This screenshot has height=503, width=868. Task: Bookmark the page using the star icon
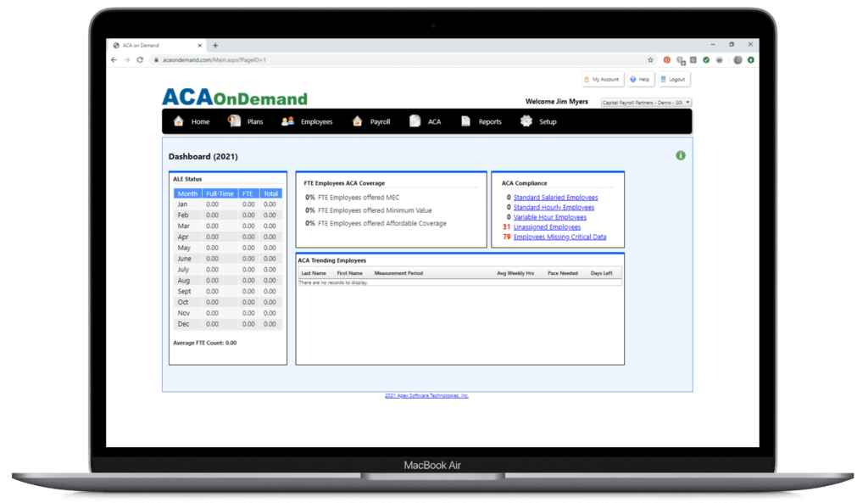[x=650, y=60]
